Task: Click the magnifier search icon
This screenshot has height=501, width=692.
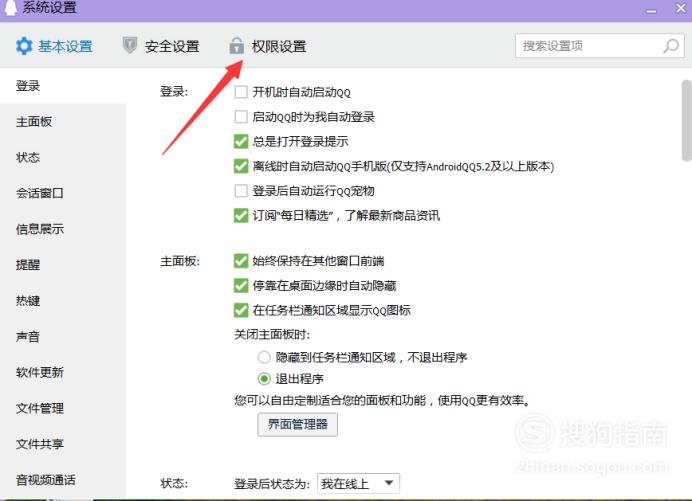Action: (671, 46)
